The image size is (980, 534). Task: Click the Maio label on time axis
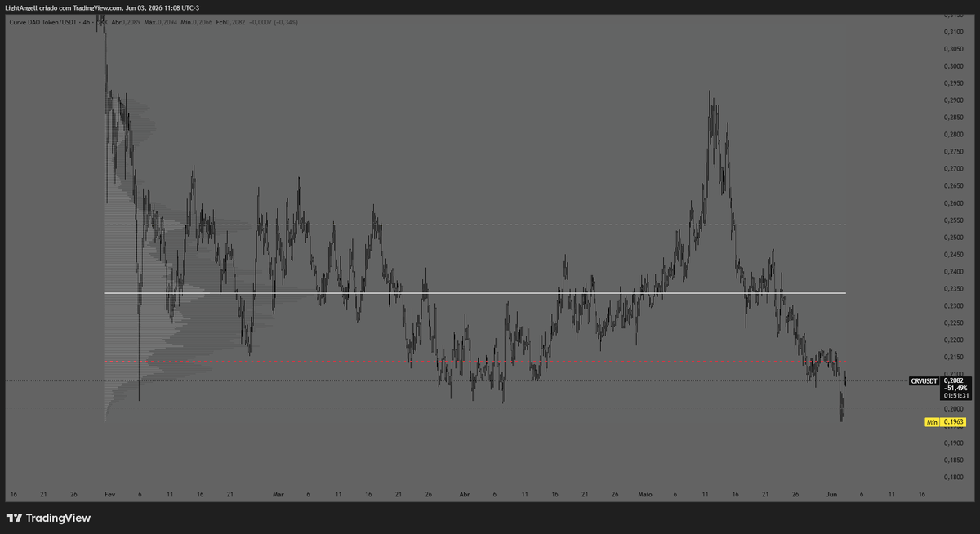[x=645, y=494]
